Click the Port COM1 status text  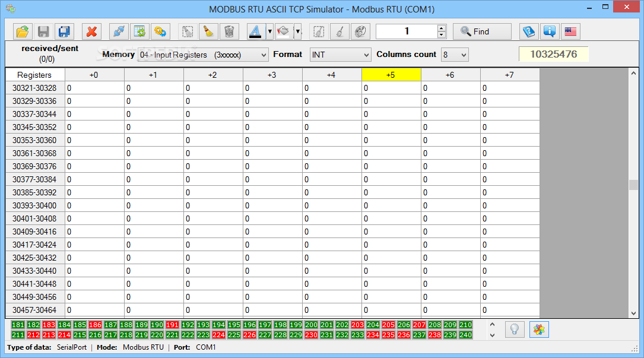pyautogui.click(x=195, y=347)
